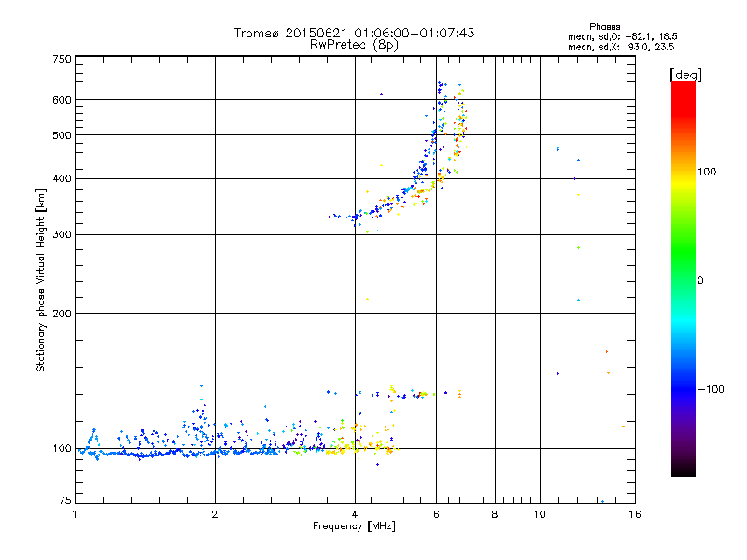Click the x-axis tick label '16'
Screen dimensions: 747x560
[x=635, y=515]
